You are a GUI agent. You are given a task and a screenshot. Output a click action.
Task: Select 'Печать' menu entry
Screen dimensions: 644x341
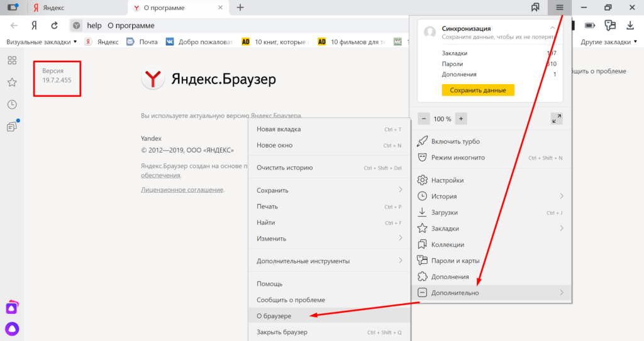pos(330,207)
